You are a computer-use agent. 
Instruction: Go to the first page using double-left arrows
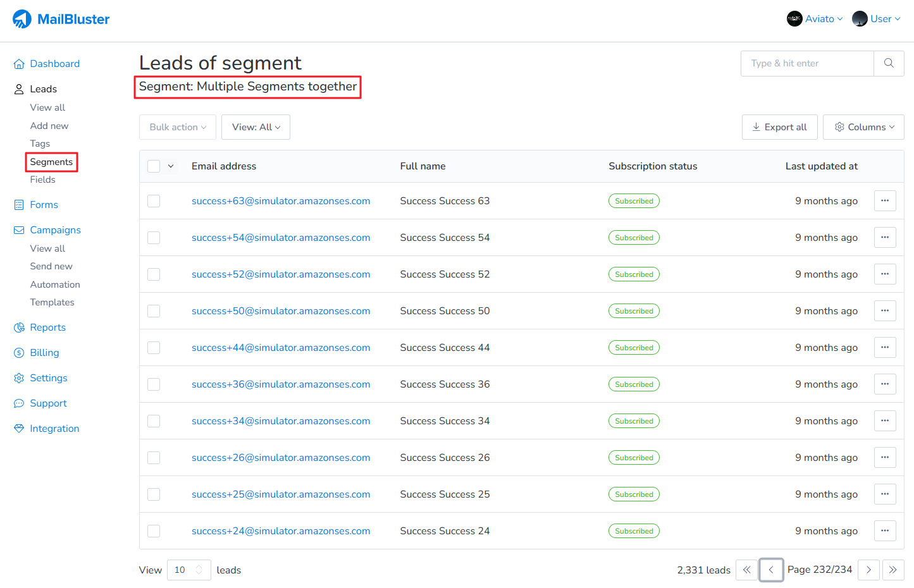(746, 570)
